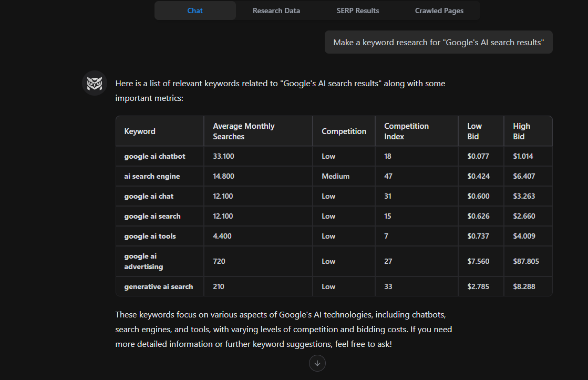This screenshot has height=380, width=588.
Task: Select the 'google ai search' keyword
Action: coord(151,216)
